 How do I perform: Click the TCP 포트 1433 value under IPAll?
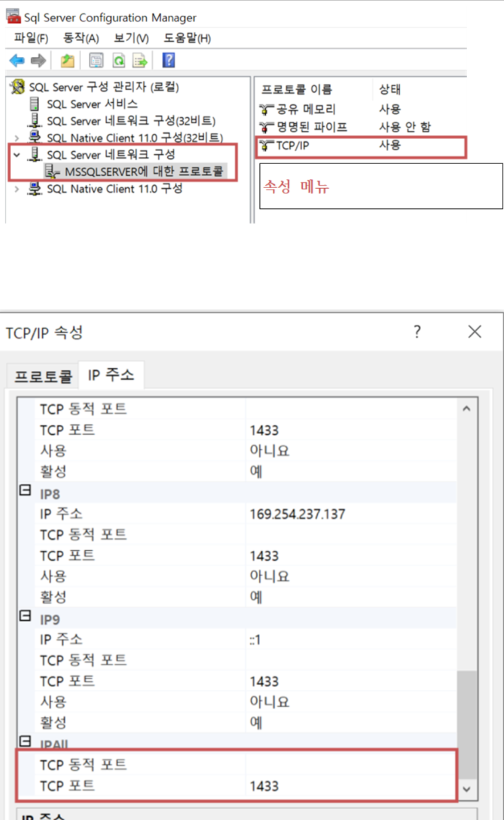point(264,786)
